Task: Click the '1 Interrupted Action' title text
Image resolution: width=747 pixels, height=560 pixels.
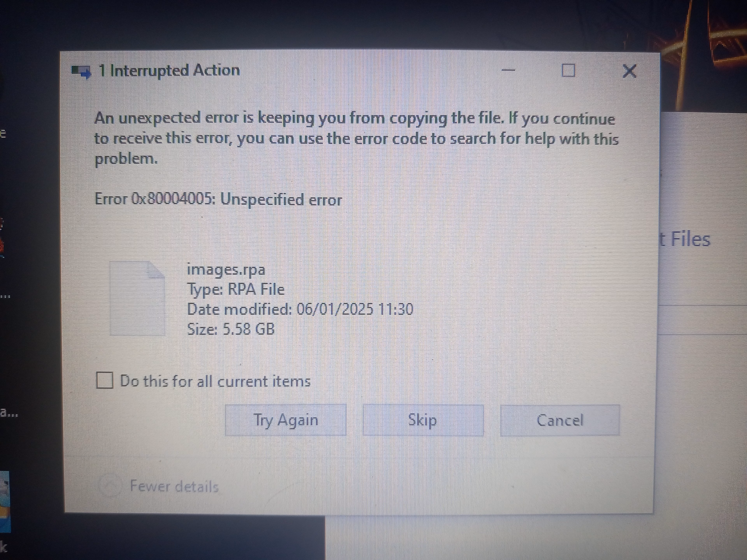Action: (169, 71)
